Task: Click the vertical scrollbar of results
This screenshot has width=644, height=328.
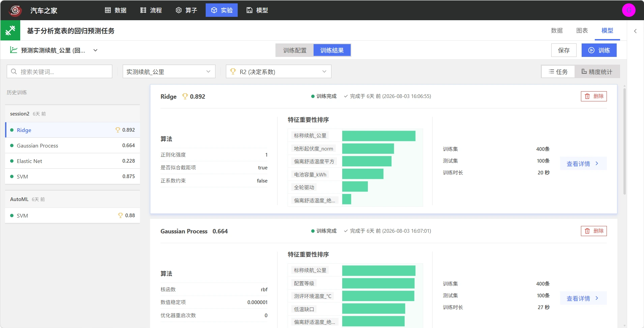Action: [x=624, y=141]
